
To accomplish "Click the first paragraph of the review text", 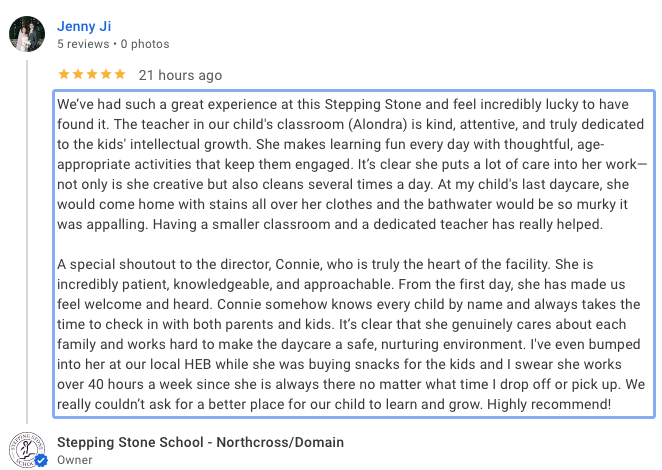I will point(352,164).
